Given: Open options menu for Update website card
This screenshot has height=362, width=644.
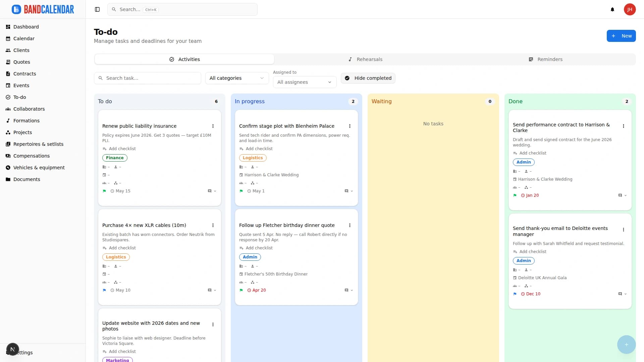Looking at the screenshot, I should (213, 324).
